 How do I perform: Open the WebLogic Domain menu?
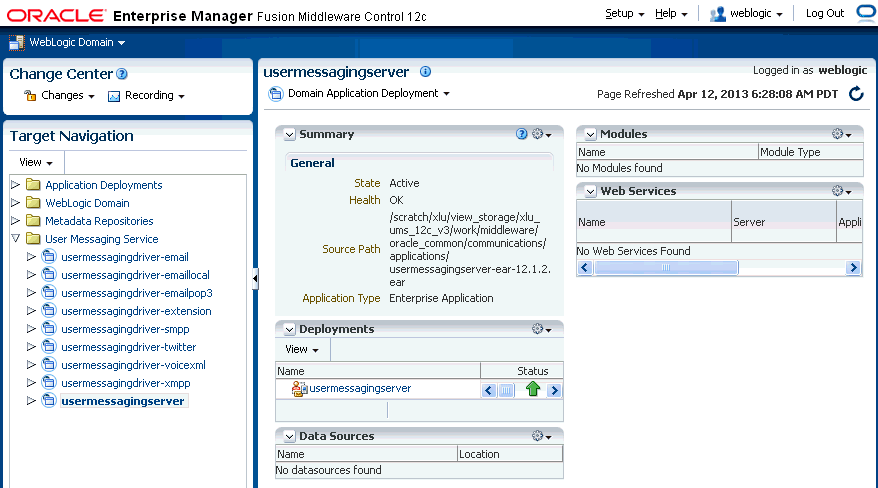77,43
